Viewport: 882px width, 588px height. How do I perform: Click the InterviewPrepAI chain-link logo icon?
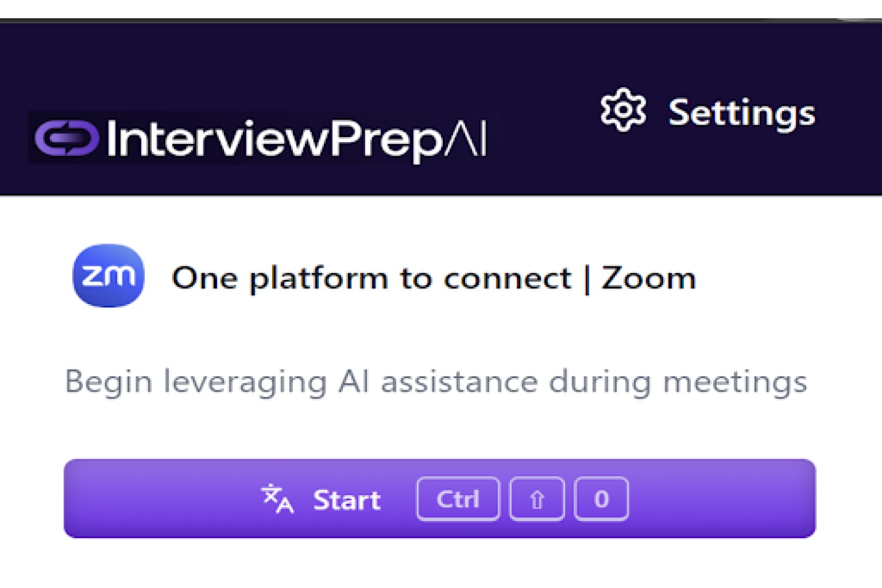[x=66, y=138]
